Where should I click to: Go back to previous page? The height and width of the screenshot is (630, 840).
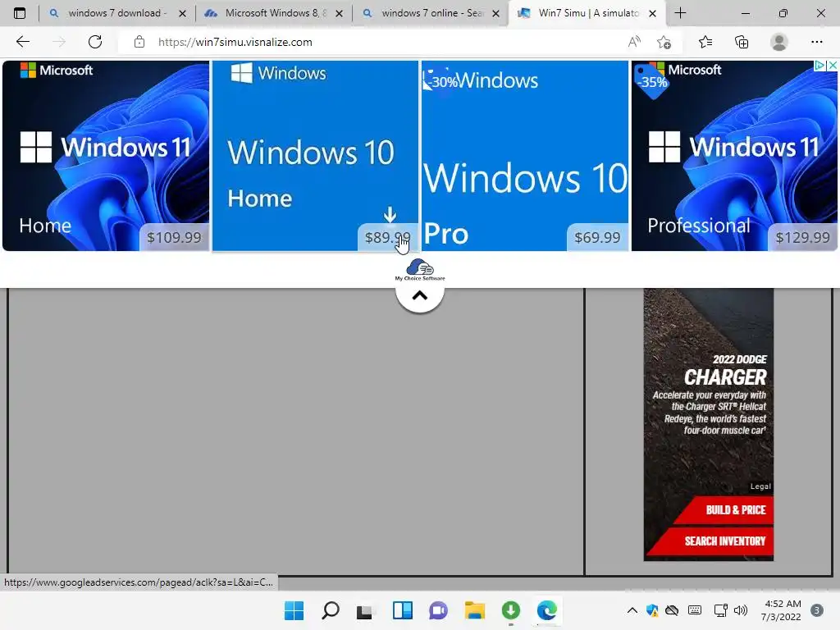click(x=22, y=42)
